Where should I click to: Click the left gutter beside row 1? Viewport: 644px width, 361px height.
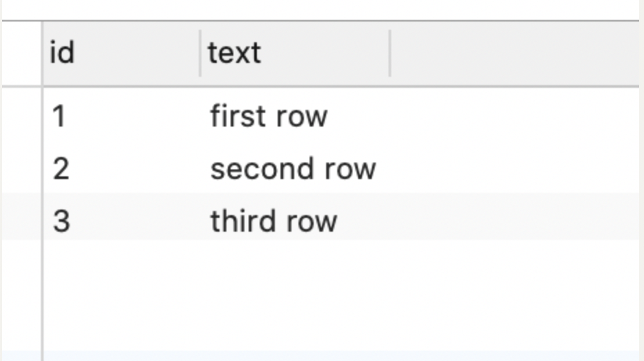(21, 116)
